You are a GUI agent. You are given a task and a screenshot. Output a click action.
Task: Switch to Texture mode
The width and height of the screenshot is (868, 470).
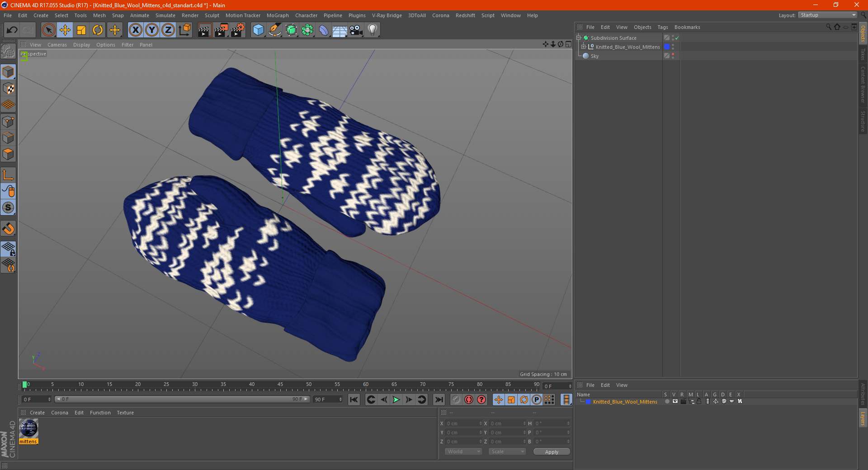click(x=8, y=89)
